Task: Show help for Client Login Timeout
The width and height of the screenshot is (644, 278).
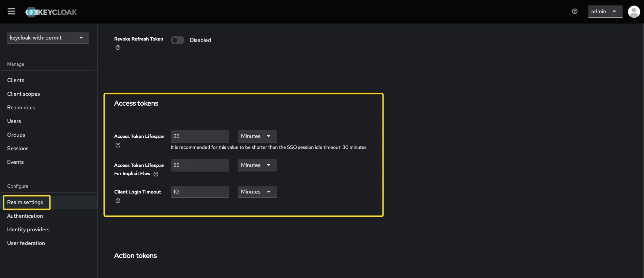Action: (118, 201)
